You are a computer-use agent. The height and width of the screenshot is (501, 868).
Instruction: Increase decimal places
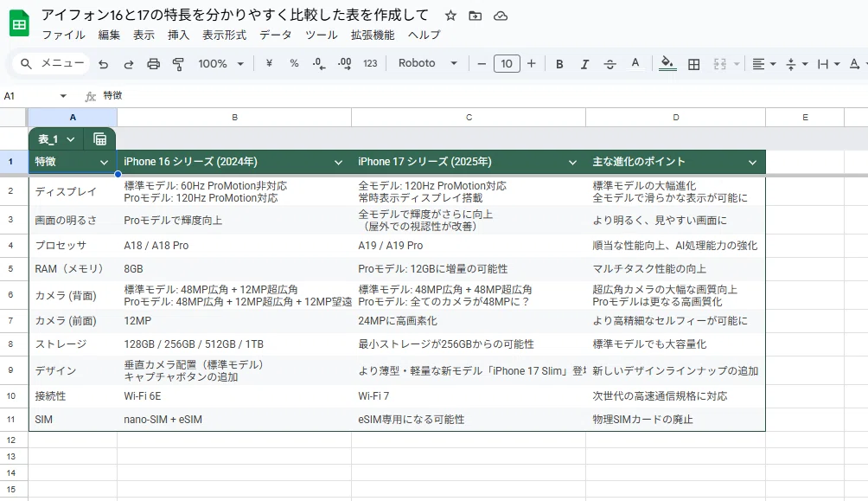coord(344,64)
